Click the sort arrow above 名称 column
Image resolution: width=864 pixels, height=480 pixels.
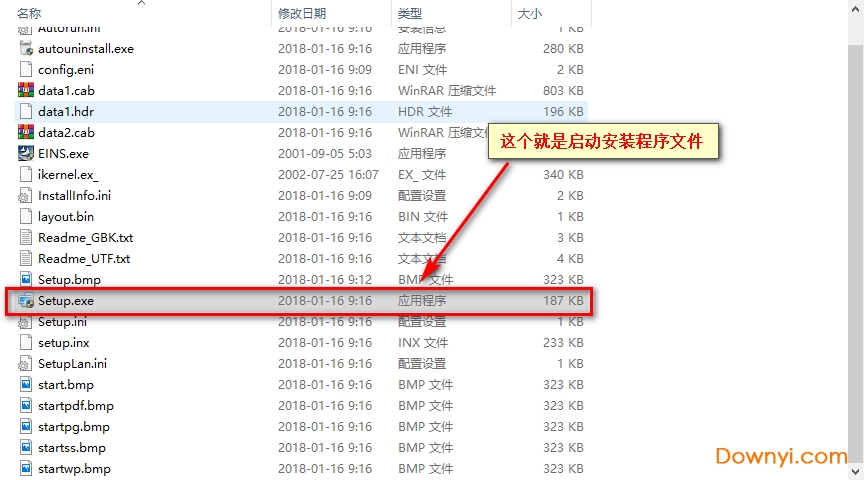(x=142, y=3)
